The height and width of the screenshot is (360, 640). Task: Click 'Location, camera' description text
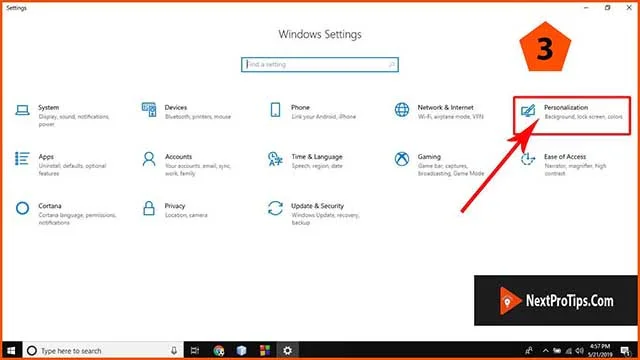186,215
